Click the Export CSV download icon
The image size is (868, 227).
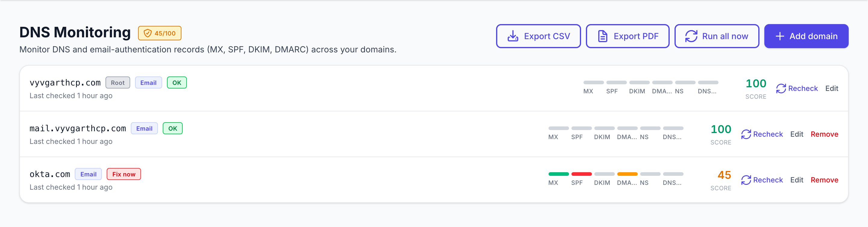512,36
